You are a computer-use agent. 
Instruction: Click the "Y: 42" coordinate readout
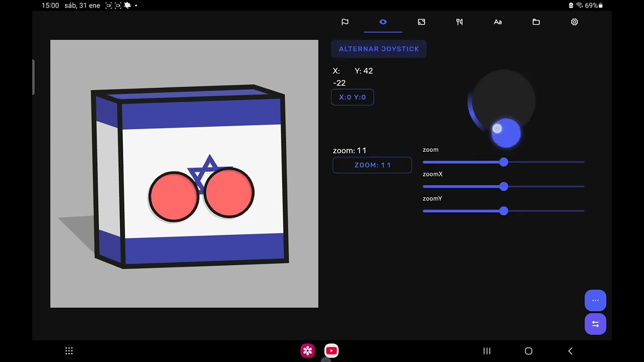point(364,71)
